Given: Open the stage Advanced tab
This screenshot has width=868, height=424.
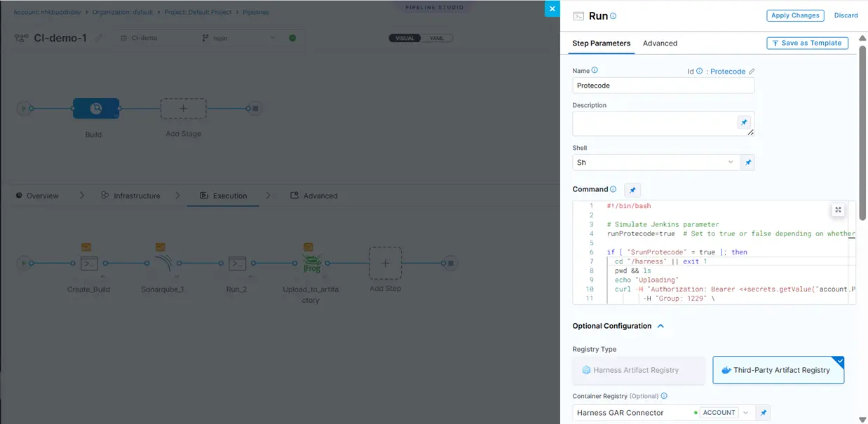Looking at the screenshot, I should pos(314,196).
